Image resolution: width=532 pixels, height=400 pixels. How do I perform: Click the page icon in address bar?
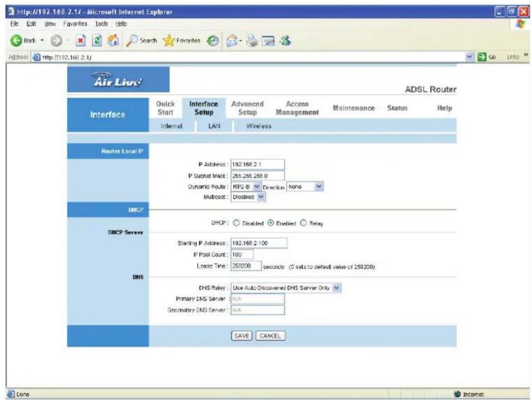click(36, 57)
